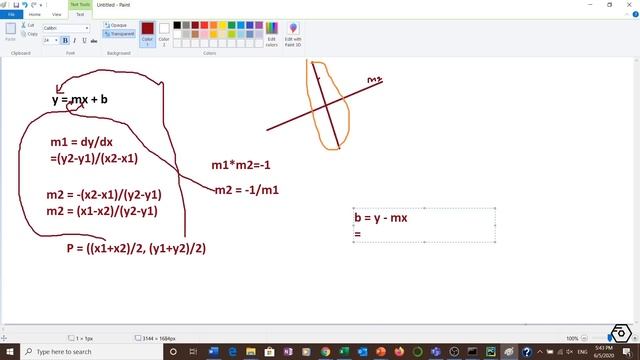
Task: Set text background to Opaque
Action: [116, 25]
